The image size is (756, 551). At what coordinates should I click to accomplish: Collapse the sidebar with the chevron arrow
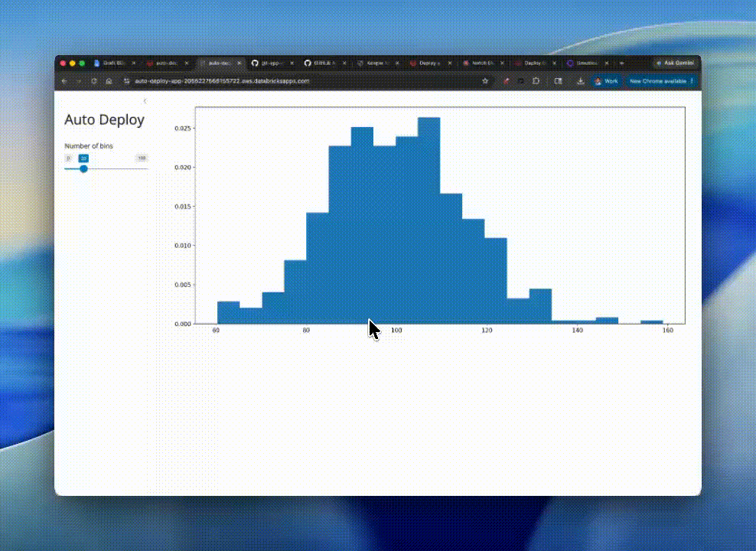(x=145, y=101)
